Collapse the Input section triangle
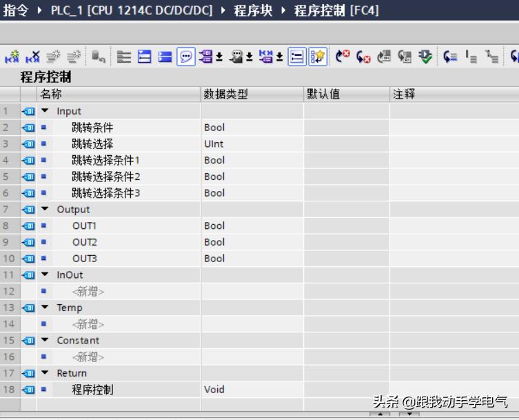Viewport: 519px width, 420px height. click(45, 110)
